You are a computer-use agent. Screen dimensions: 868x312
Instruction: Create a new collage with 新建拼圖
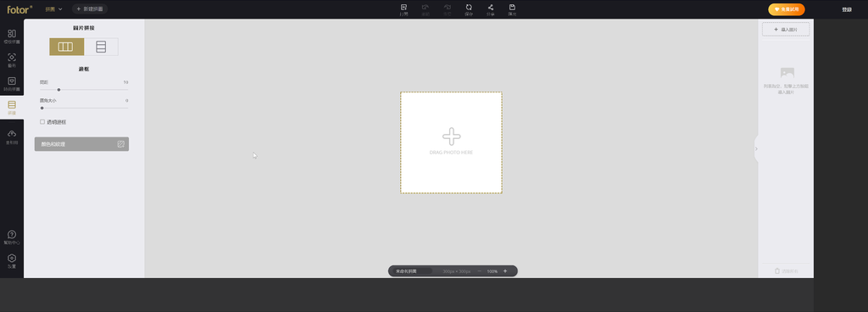[90, 8]
